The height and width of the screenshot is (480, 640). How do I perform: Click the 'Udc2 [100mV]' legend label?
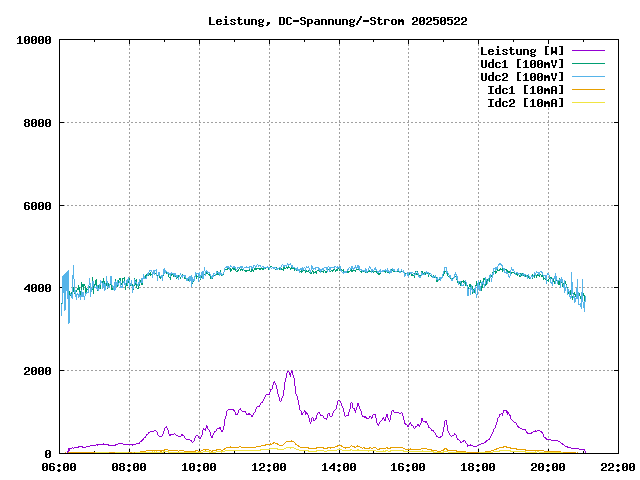(x=521, y=77)
